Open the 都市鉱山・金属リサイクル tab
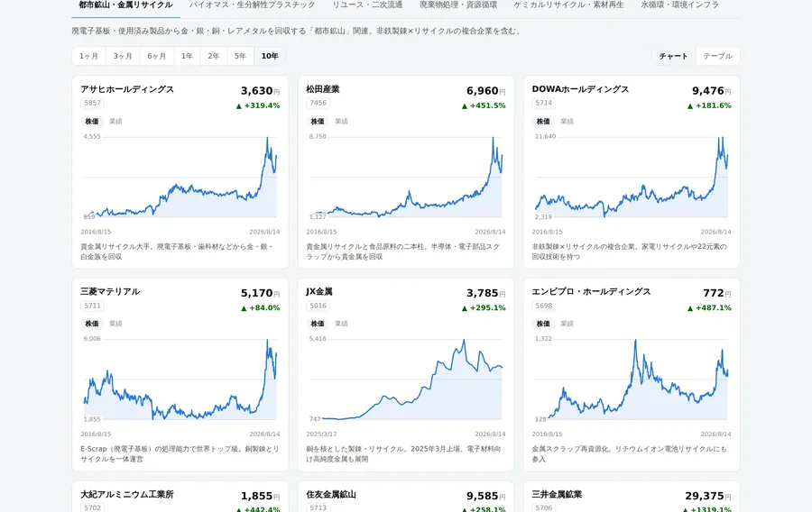The height and width of the screenshot is (512, 812). tap(125, 5)
